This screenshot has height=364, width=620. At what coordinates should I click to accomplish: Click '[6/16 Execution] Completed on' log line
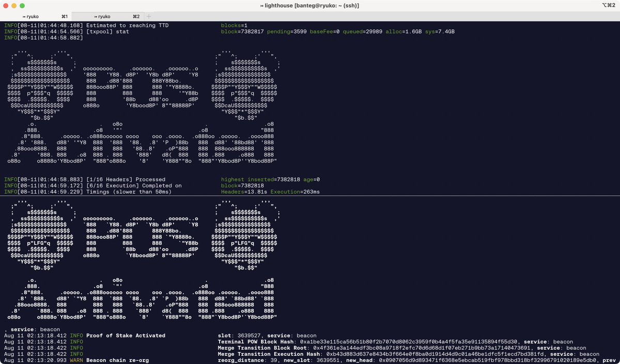(134, 185)
